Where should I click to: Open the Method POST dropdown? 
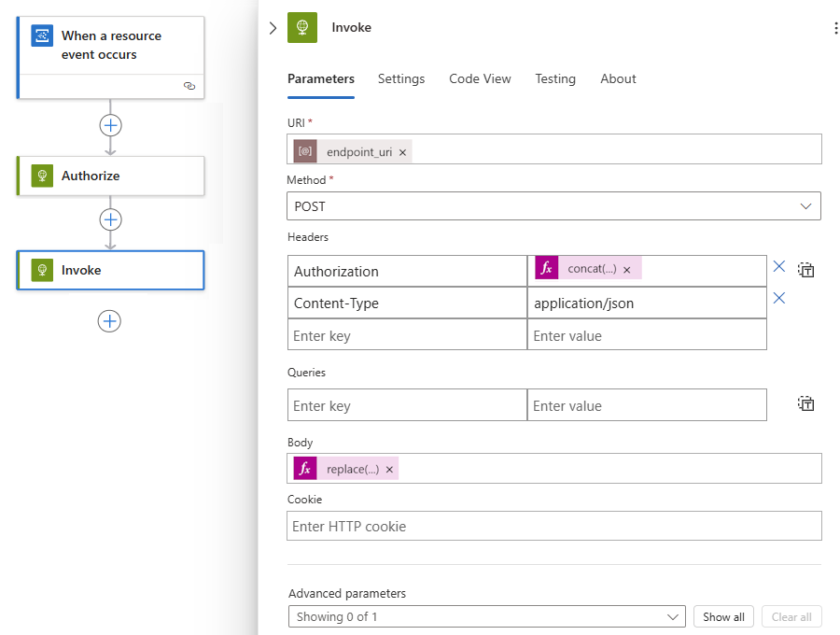coord(553,206)
